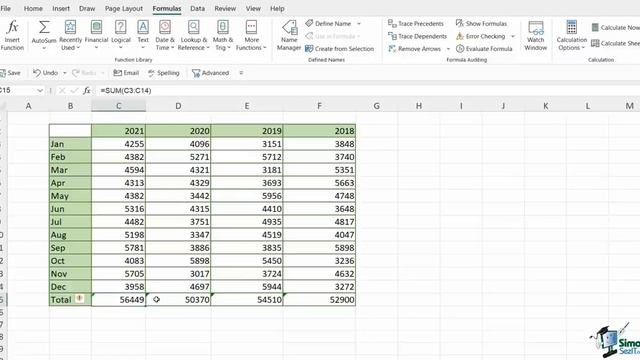Click Define Name
The image size is (640, 360).
(329, 24)
